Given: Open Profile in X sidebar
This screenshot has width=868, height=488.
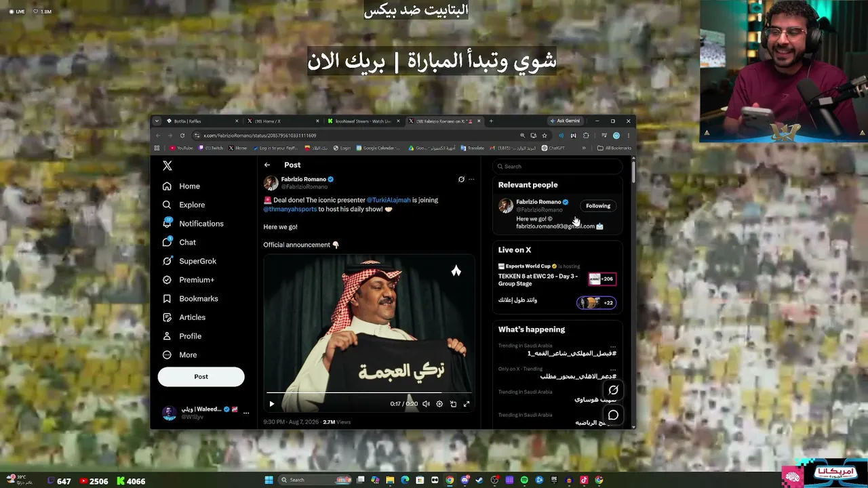Looking at the screenshot, I should point(182,336).
